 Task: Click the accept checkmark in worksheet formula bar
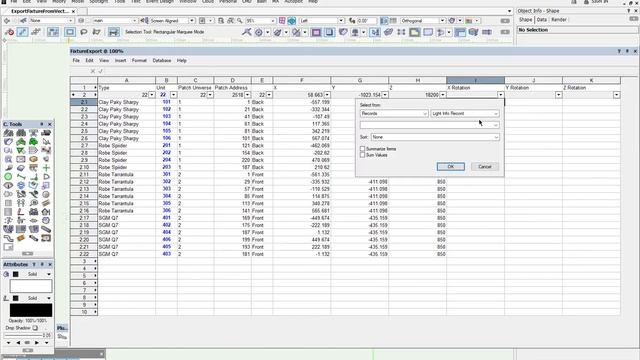(x=100, y=71)
